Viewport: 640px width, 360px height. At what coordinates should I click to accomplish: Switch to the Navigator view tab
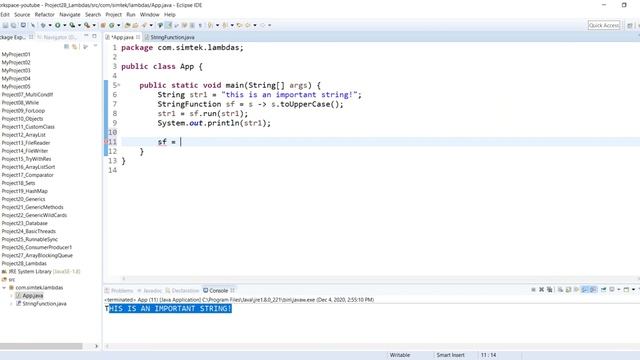(x=57, y=37)
